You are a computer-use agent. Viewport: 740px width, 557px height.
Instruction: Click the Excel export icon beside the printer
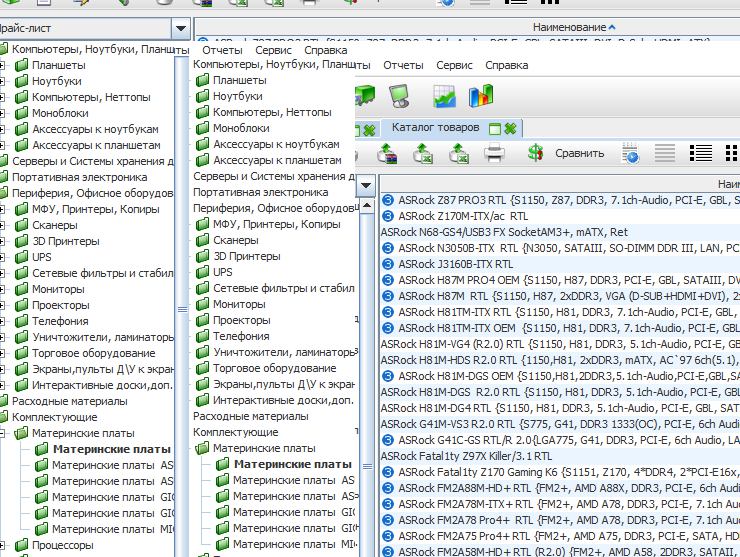(x=458, y=153)
